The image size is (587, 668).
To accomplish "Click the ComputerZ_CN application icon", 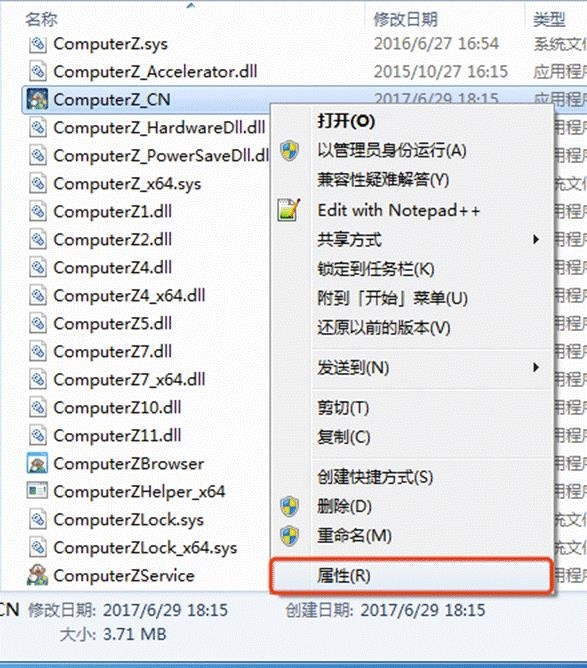I will coord(37,99).
